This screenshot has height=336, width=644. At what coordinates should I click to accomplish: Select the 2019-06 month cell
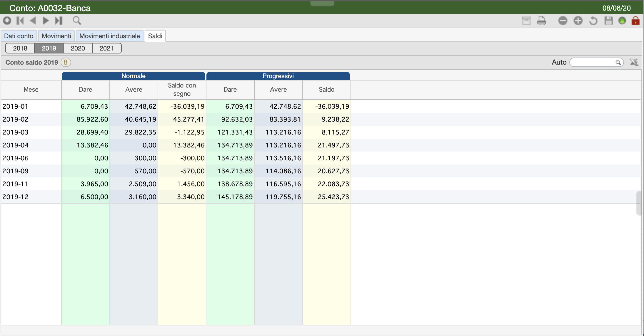point(31,158)
